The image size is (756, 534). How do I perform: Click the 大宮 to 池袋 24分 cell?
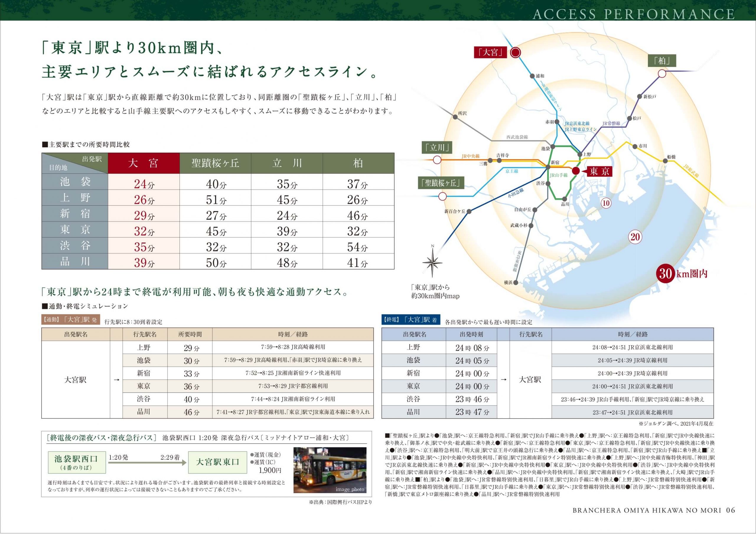tap(144, 182)
